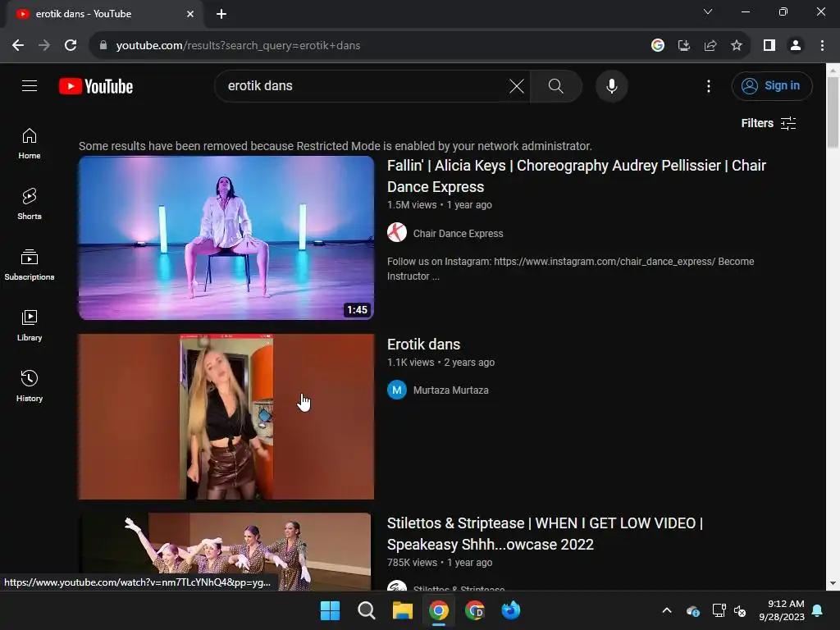
Task: Open the taskbar clock showing 9:12 AM
Action: click(x=782, y=610)
